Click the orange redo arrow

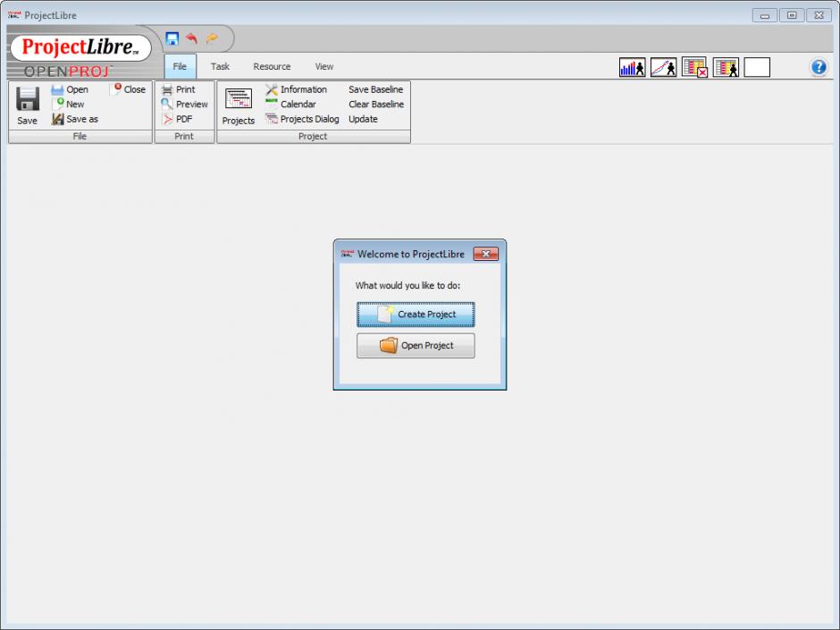(212, 38)
